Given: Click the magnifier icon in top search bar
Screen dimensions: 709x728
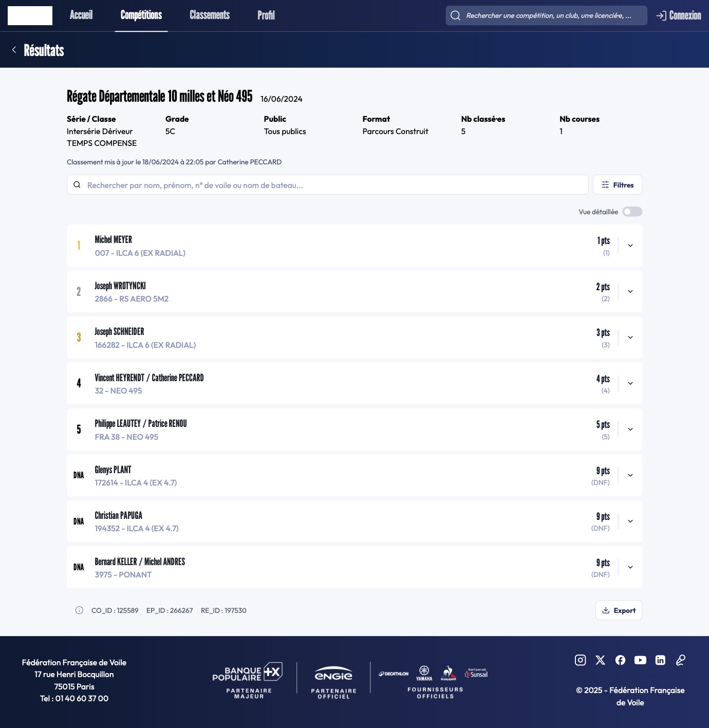Looking at the screenshot, I should tap(455, 15).
